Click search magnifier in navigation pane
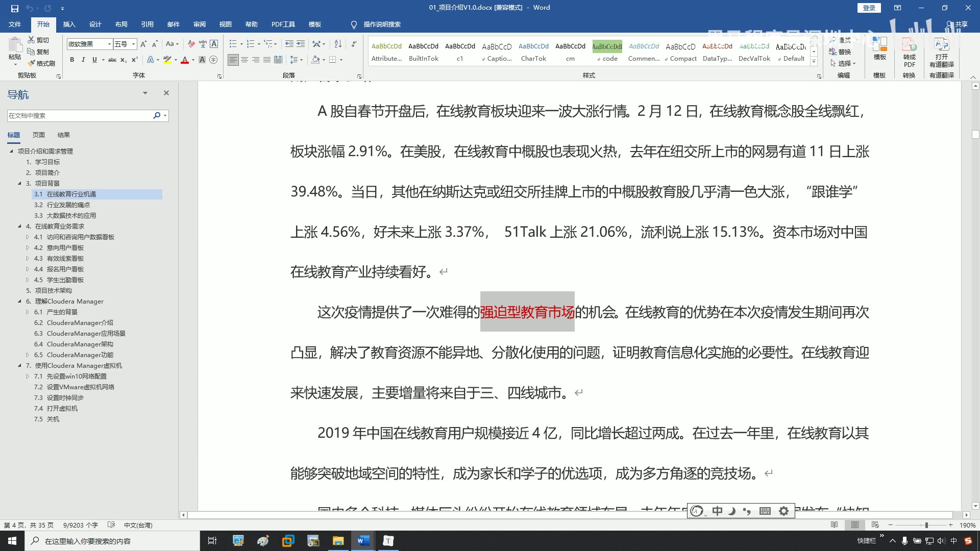980x551 pixels. click(x=157, y=115)
